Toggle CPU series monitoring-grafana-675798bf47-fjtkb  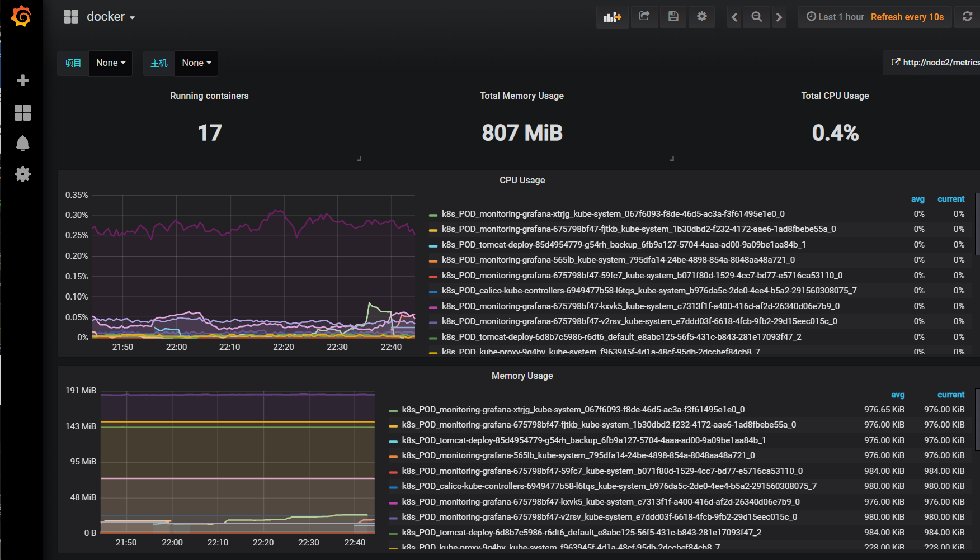click(639, 229)
